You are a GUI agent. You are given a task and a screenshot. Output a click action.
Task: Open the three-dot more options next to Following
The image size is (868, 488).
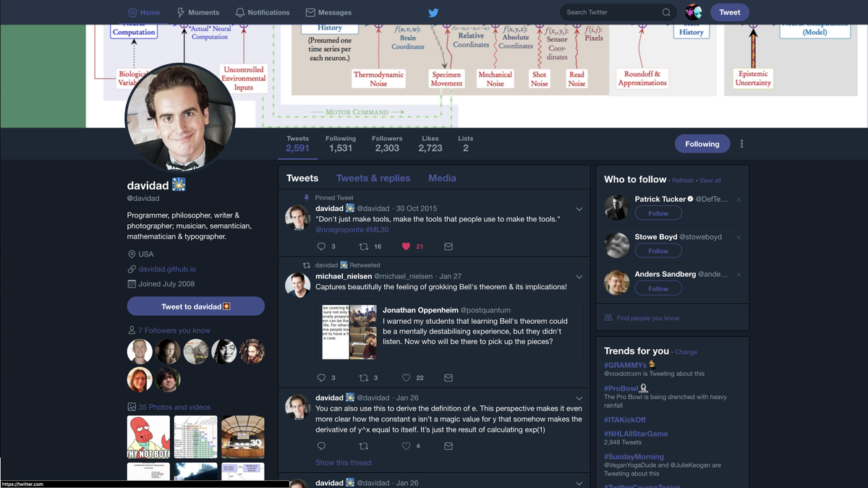(741, 144)
